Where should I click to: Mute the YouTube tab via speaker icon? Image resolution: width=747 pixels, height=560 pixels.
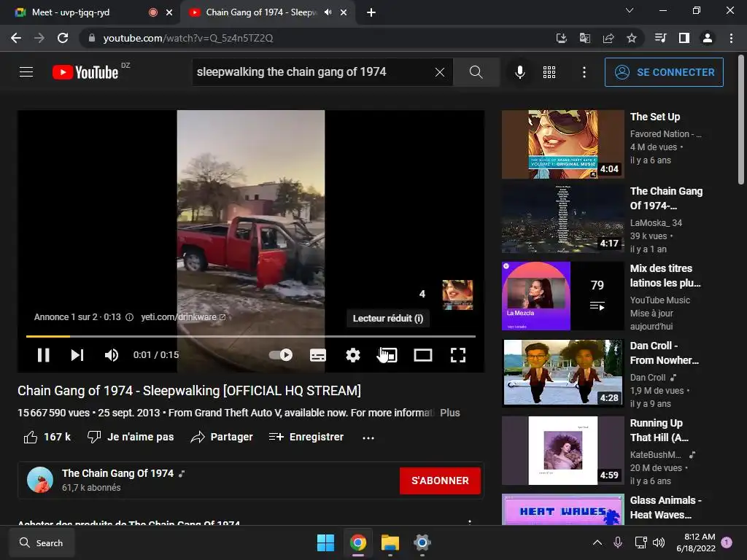[x=328, y=12]
